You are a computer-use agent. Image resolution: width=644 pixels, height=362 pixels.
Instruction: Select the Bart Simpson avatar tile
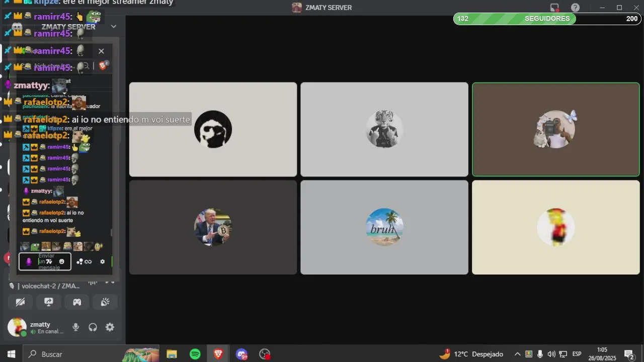[556, 227]
